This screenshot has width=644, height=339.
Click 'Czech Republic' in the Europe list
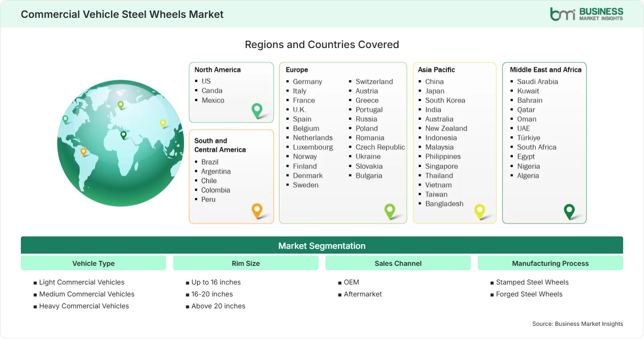(380, 147)
